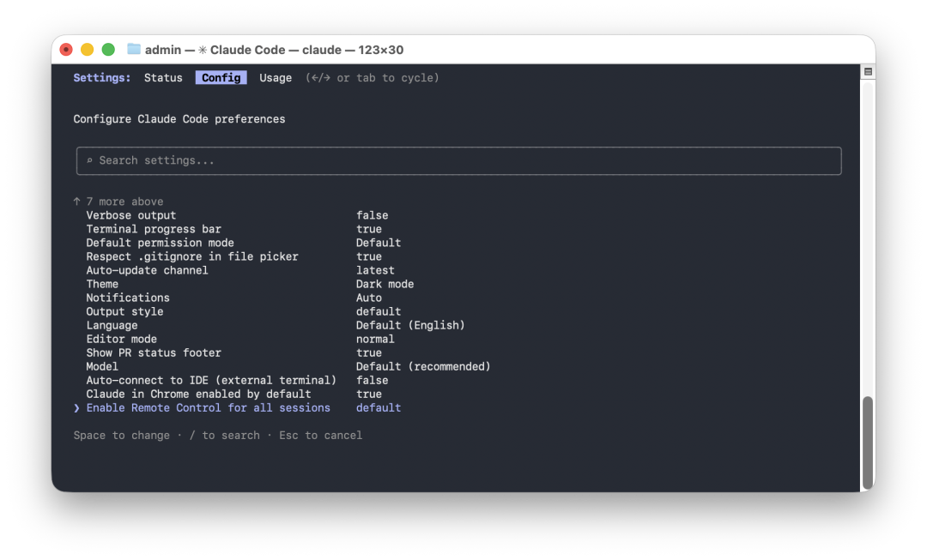Click the folder icon in the title bar
The height and width of the screenshot is (560, 927).
click(x=134, y=49)
